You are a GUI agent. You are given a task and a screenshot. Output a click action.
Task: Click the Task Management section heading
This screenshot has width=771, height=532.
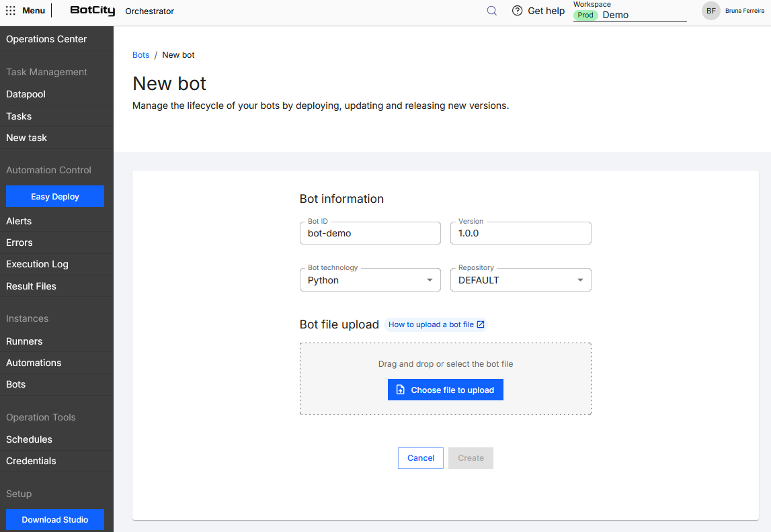(x=46, y=72)
